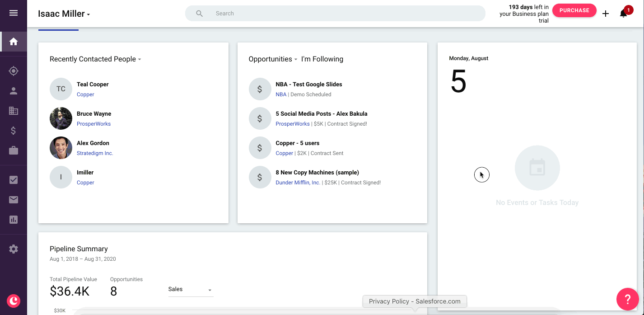Go to the Home dashboard icon
The height and width of the screenshot is (315, 644).
point(14,42)
